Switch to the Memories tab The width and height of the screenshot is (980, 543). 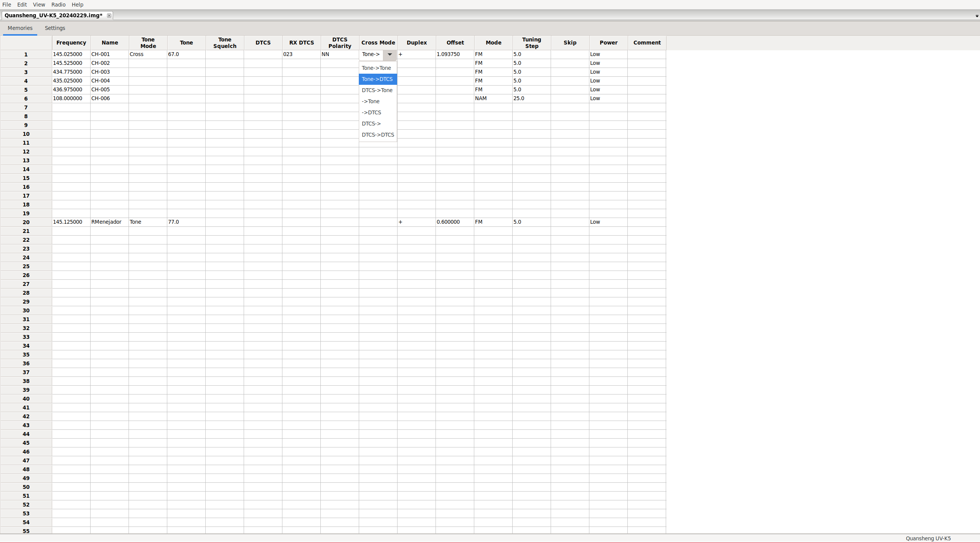pyautogui.click(x=20, y=28)
